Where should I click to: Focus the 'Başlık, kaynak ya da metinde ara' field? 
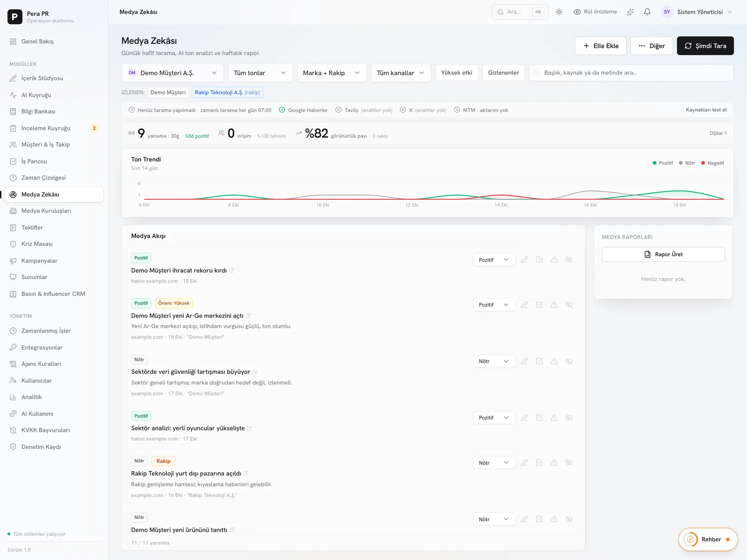[x=631, y=73]
